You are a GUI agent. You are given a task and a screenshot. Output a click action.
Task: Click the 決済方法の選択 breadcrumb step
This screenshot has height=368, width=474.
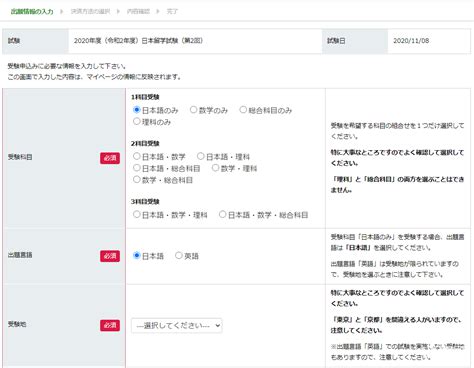point(90,12)
